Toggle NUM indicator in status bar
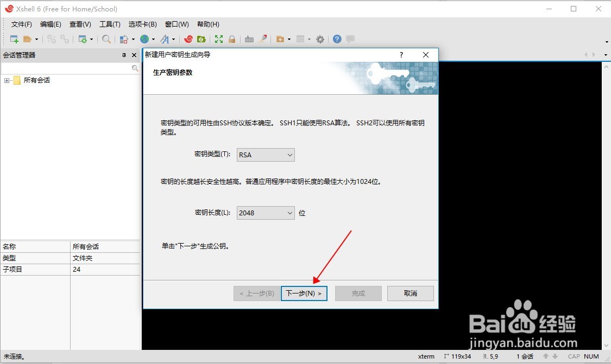The image size is (611, 364). click(591, 356)
